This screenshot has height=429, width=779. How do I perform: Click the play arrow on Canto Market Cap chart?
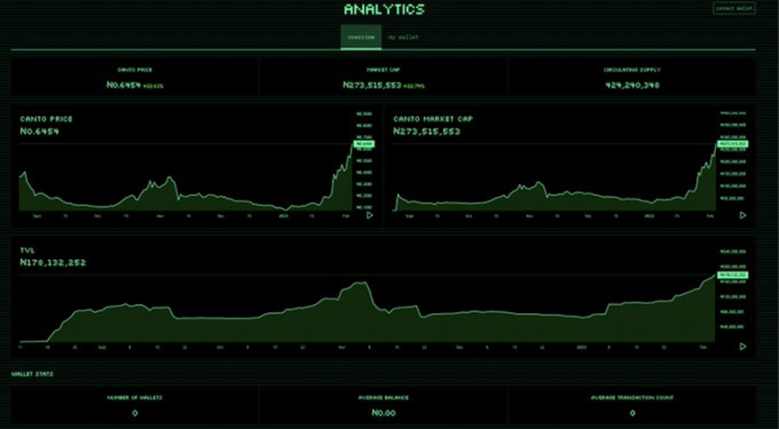(743, 215)
